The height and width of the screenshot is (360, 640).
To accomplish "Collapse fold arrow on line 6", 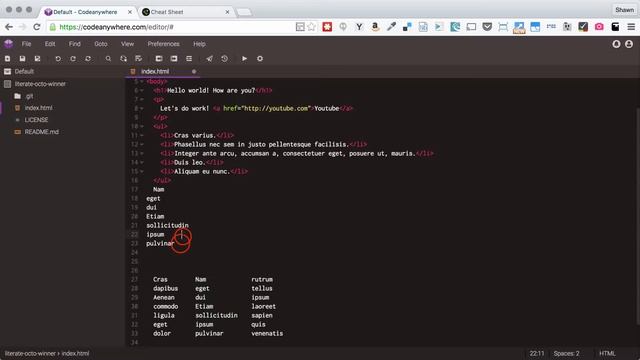I will click(142, 90).
